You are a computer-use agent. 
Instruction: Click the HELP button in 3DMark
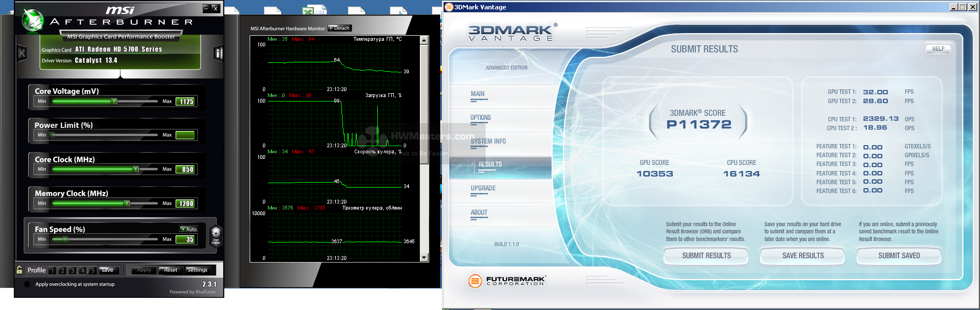(x=938, y=49)
